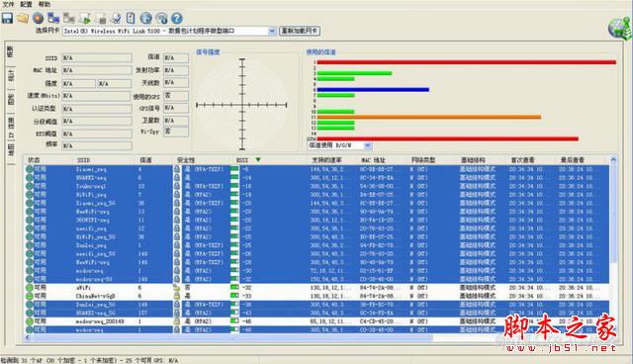Click the green status circle of aWiFi row
633x364 pixels.
30,288
